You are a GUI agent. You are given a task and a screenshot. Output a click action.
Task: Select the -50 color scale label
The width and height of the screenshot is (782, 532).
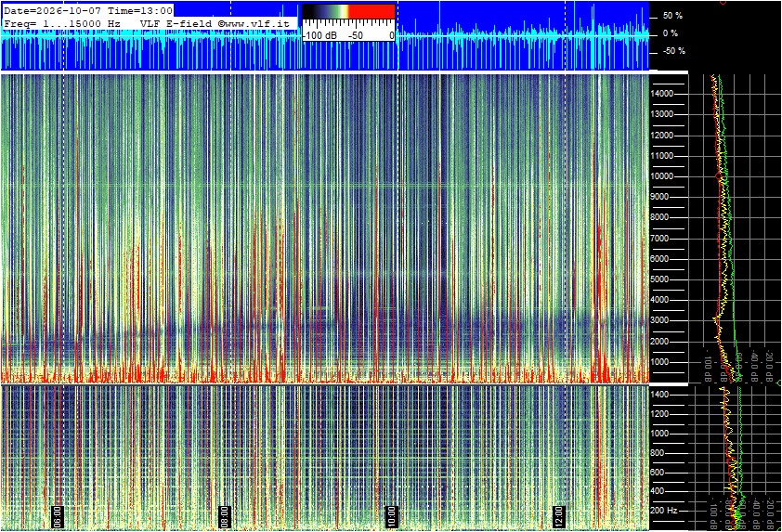(x=356, y=36)
